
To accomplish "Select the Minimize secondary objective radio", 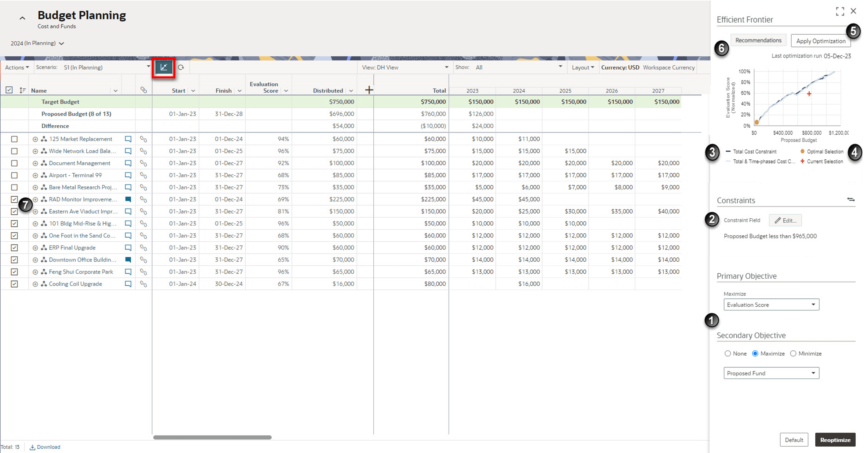I will pyautogui.click(x=793, y=354).
